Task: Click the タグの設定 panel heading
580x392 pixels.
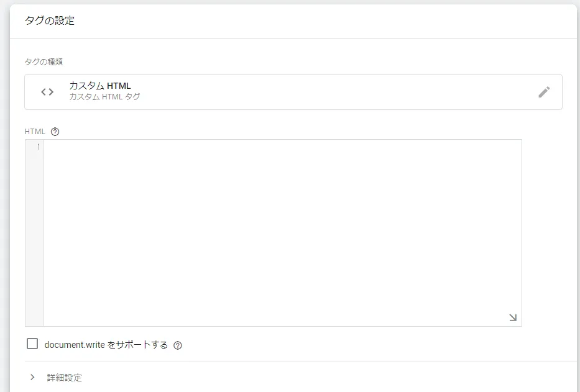Action: click(x=50, y=21)
